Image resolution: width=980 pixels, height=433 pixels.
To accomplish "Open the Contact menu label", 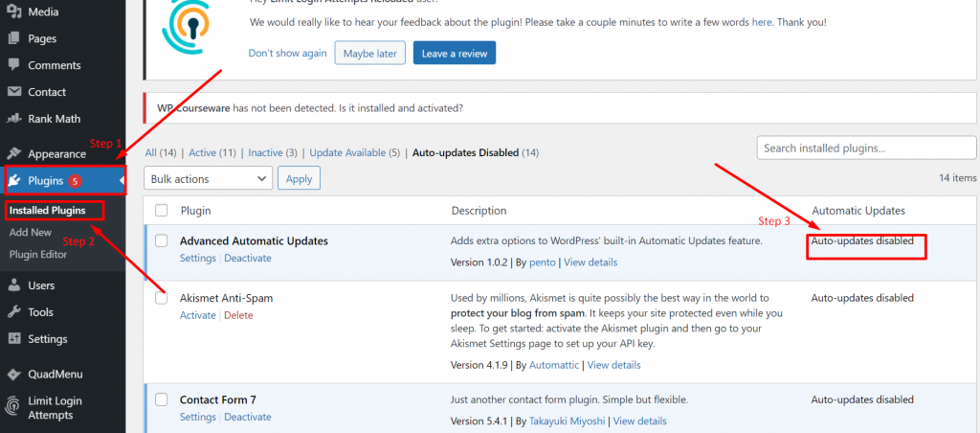I will (47, 92).
